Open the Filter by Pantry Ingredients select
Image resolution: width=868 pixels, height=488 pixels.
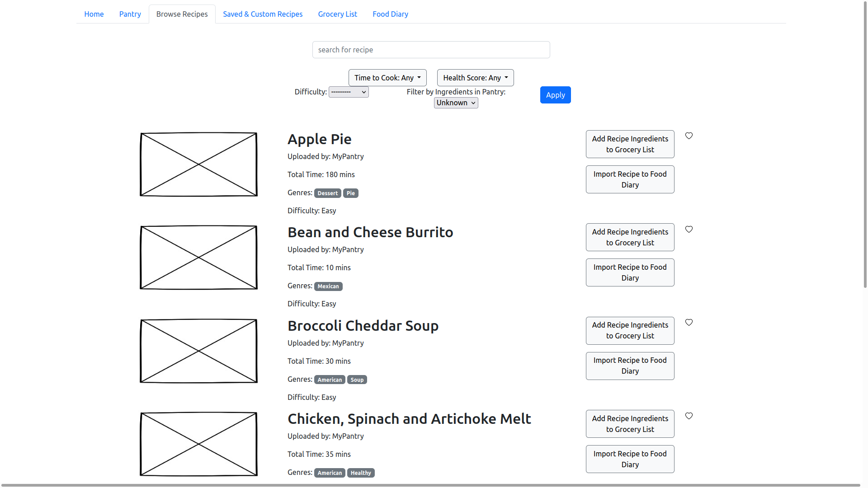pyautogui.click(x=456, y=103)
